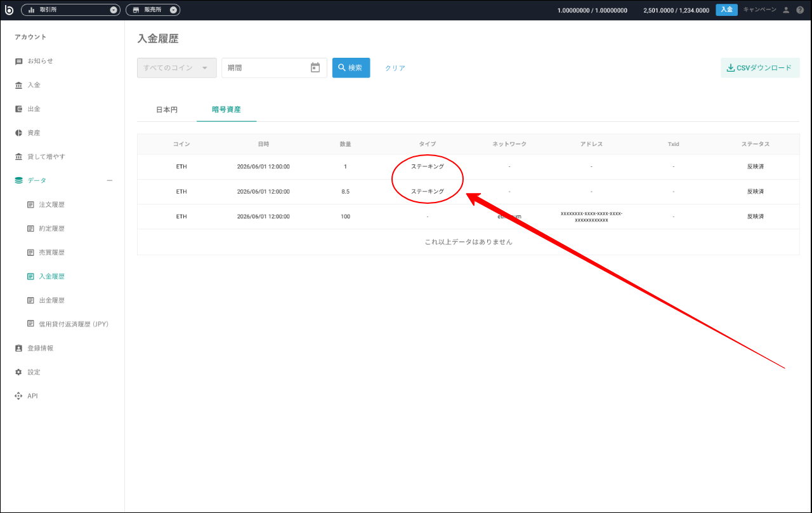Screen dimensions: 812x513
Task: Click the bitbank logo icon
Action: [x=9, y=10]
